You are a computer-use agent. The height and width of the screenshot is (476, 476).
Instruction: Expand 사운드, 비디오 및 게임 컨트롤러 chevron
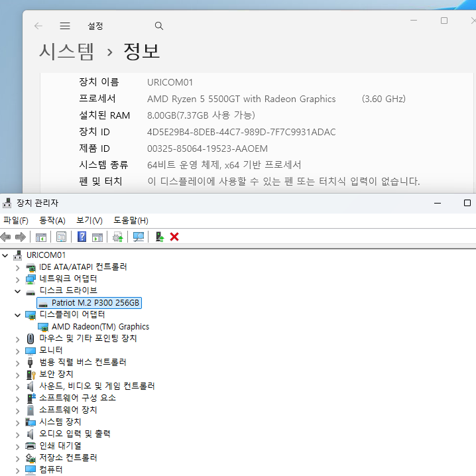[18, 387]
